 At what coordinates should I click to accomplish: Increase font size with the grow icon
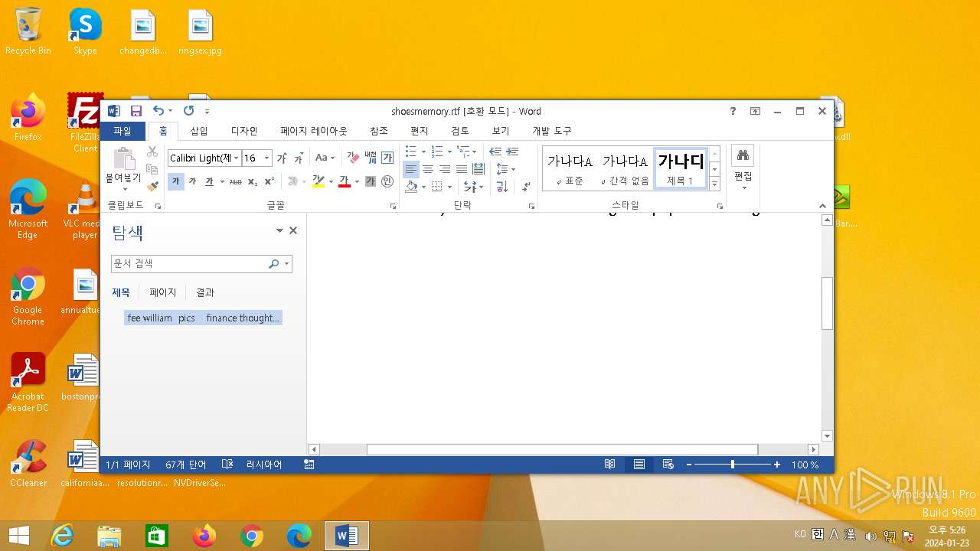point(282,158)
